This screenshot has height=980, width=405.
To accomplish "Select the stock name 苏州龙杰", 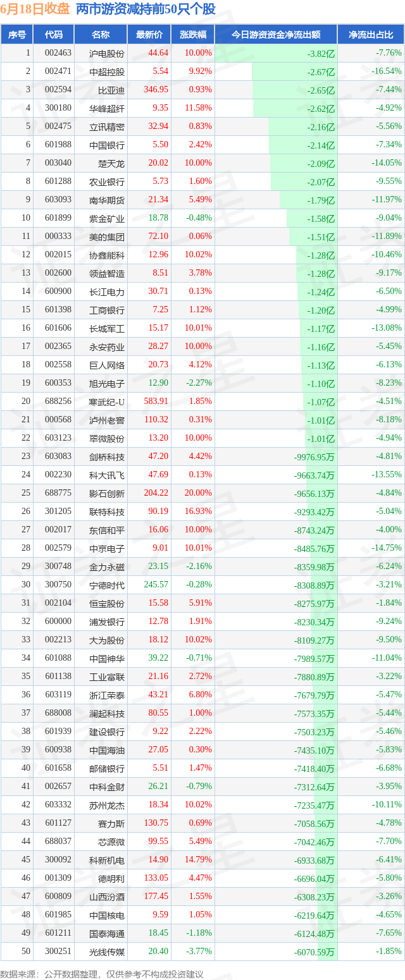I will click(x=107, y=805).
